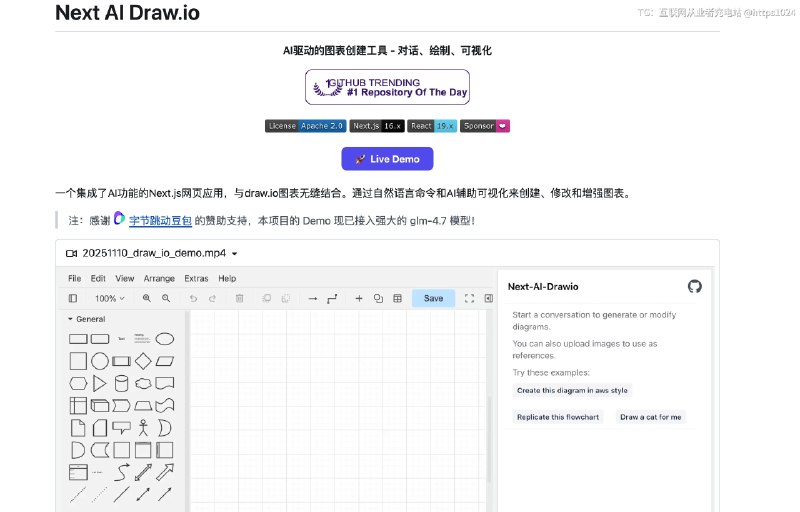The image size is (800, 512).
Task: Click the zoom out magnifier icon
Action: tap(166, 298)
